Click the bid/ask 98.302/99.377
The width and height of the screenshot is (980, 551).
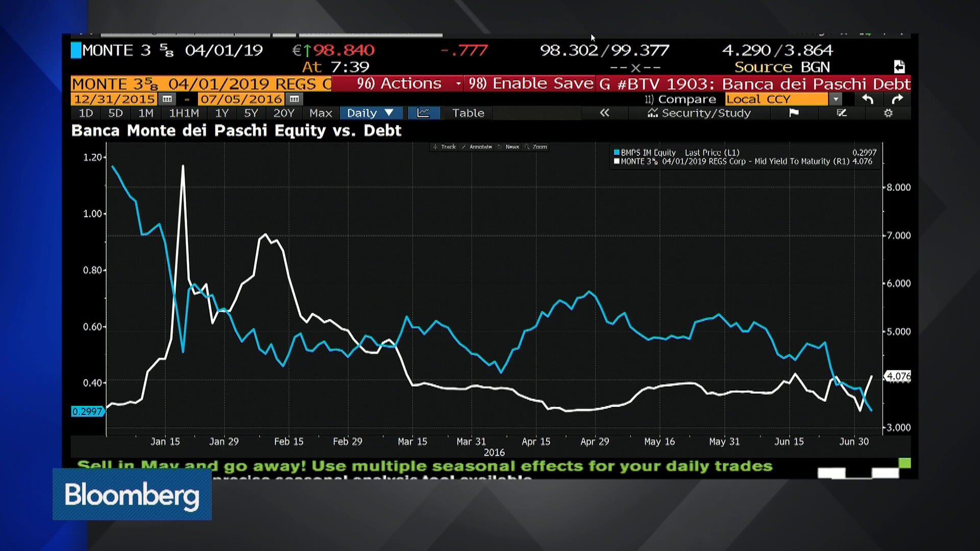pyautogui.click(x=604, y=50)
